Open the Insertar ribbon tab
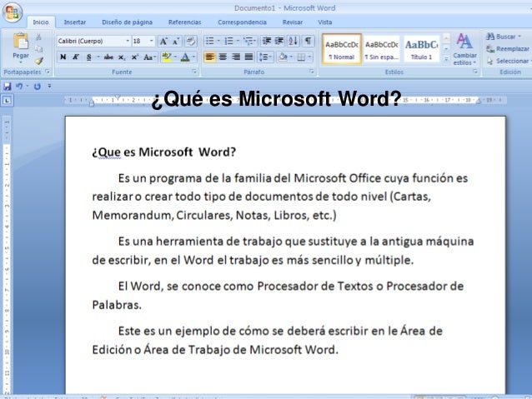This screenshot has height=399, width=532. pyautogui.click(x=75, y=22)
